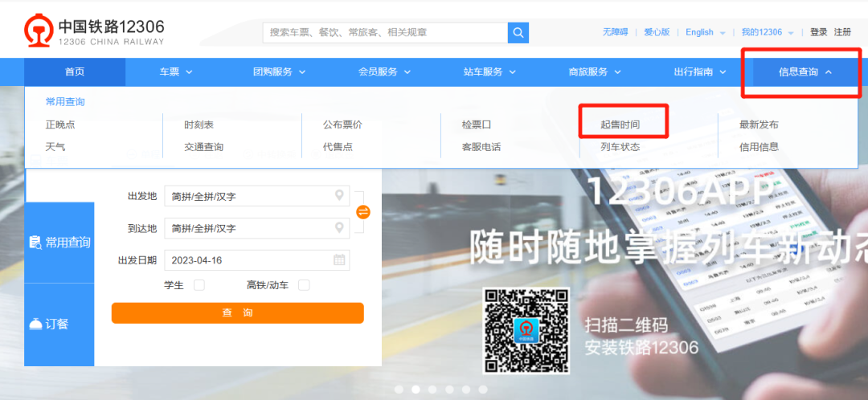Open the calendar icon for 出发日期
The width and height of the screenshot is (868, 400).
click(x=339, y=259)
